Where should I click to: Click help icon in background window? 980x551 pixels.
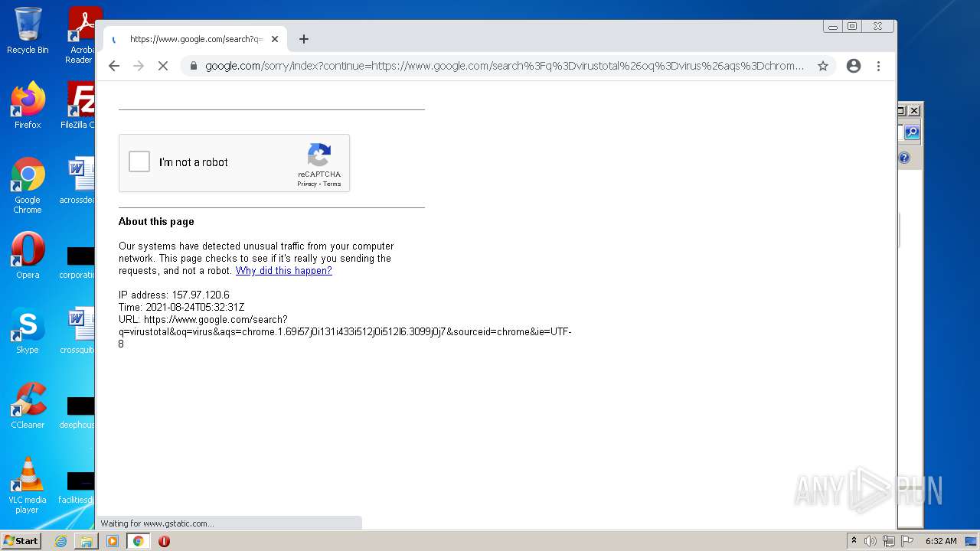(x=904, y=158)
